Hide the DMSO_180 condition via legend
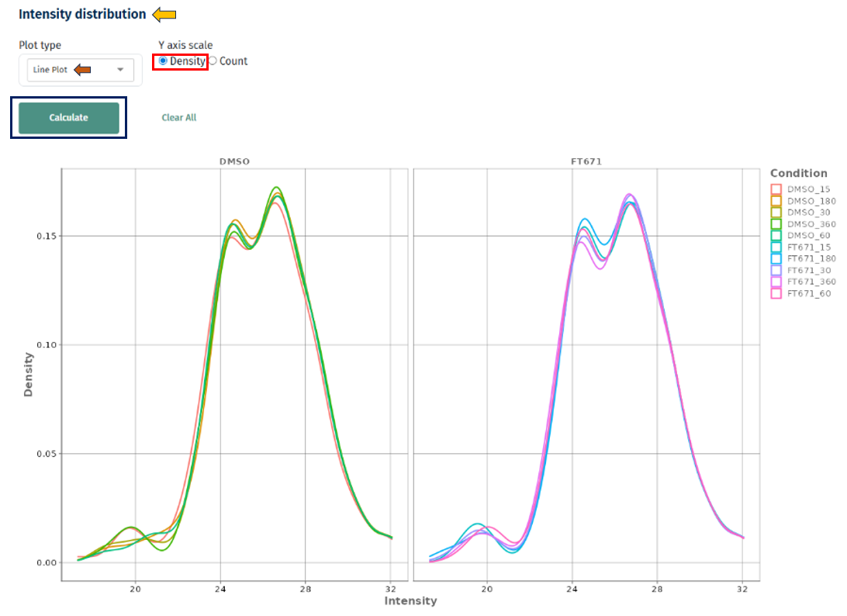Screen dimensions: 847x616 pyautogui.click(x=811, y=200)
